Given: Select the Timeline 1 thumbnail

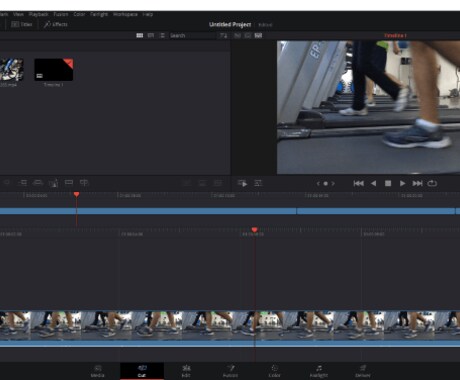Looking at the screenshot, I should (54, 70).
